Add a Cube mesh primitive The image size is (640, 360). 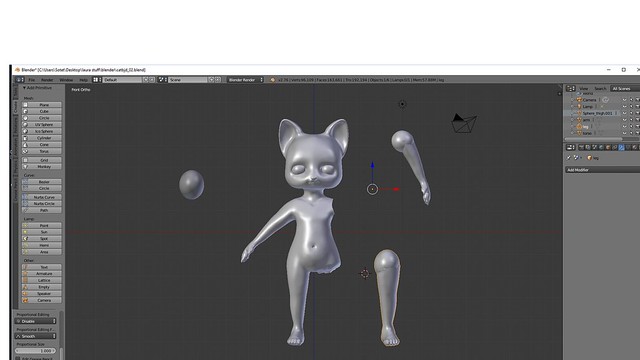click(42, 111)
